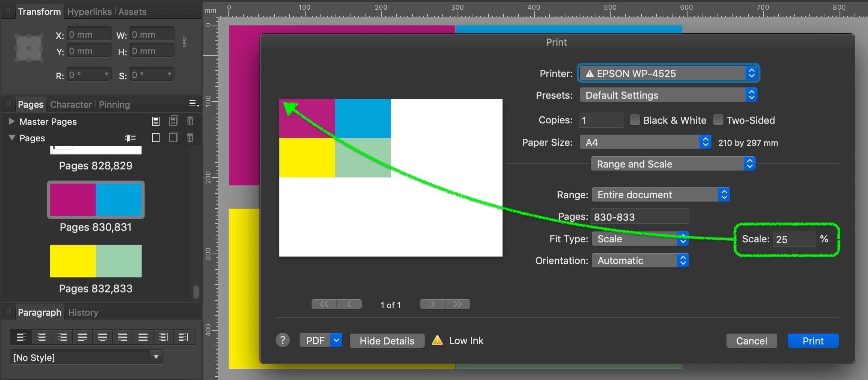Image resolution: width=868 pixels, height=380 pixels.
Task: Open the Orientation Automatic dropdown
Action: click(x=640, y=260)
